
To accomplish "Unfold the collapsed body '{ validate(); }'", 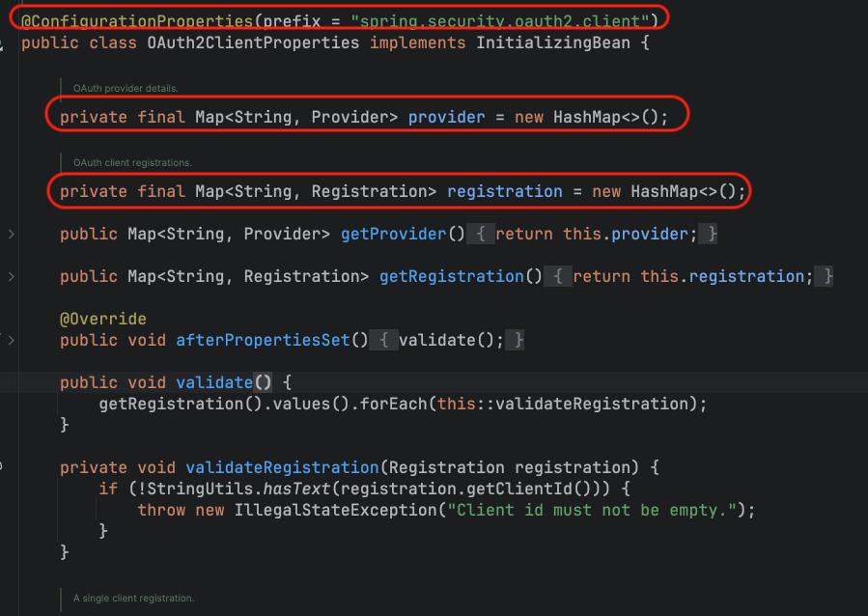I will (x=446, y=340).
